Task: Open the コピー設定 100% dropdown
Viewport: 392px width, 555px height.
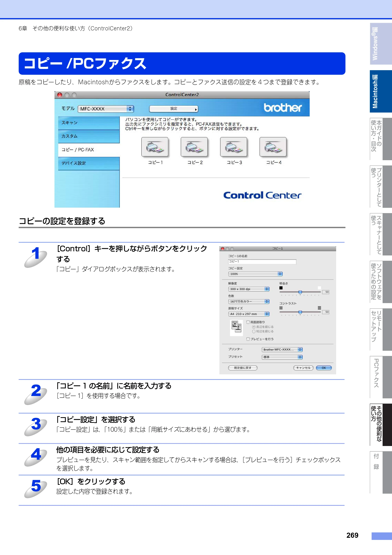Action: [255, 274]
